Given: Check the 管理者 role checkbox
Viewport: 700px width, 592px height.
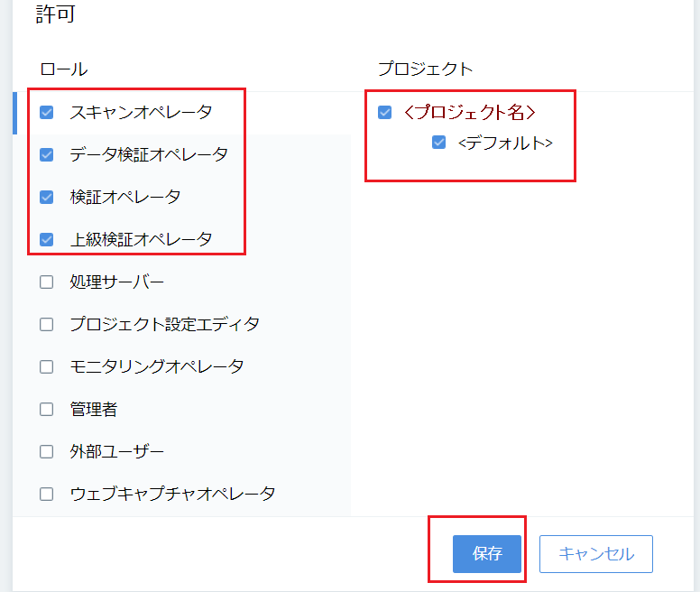Looking at the screenshot, I should (46, 409).
